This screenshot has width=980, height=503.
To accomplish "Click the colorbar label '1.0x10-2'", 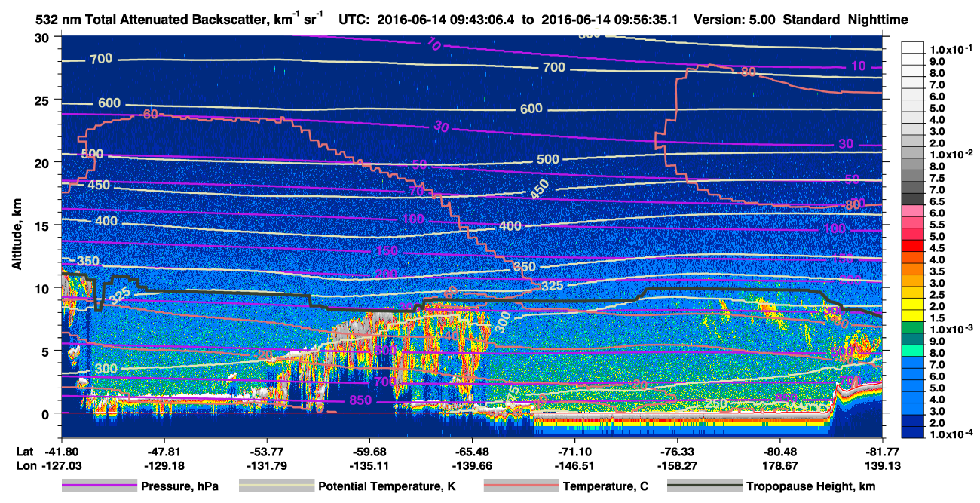I will [x=951, y=154].
